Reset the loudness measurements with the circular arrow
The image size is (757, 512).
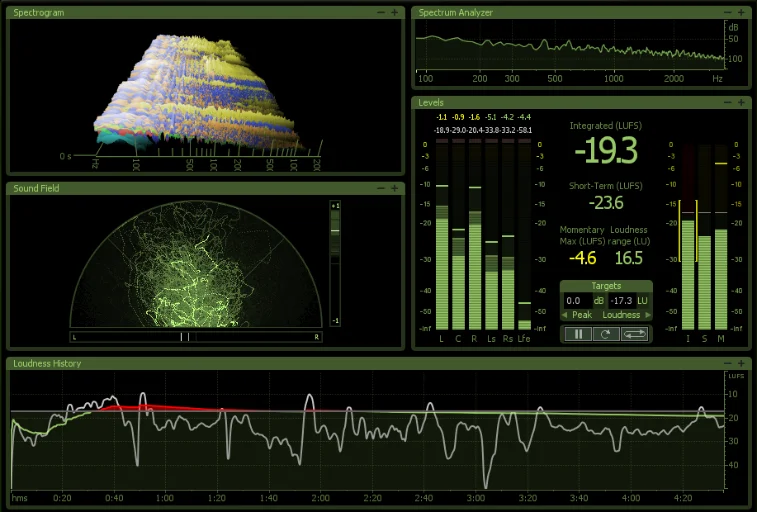[x=606, y=334]
